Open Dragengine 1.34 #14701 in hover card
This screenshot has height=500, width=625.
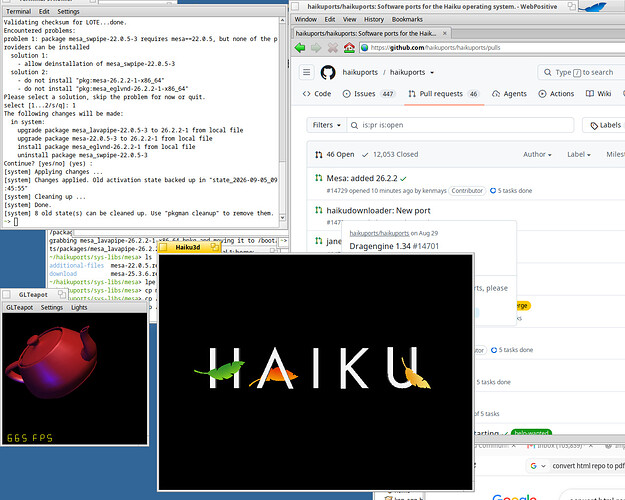tap(394, 246)
